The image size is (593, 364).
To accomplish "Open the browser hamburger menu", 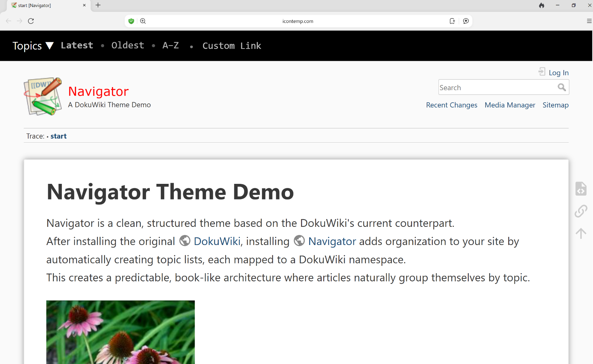I will (x=589, y=21).
